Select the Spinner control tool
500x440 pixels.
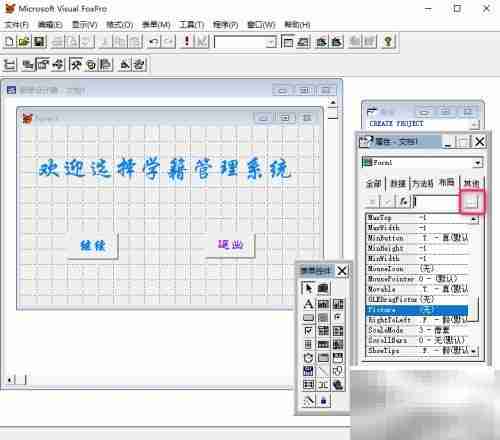click(x=308, y=344)
